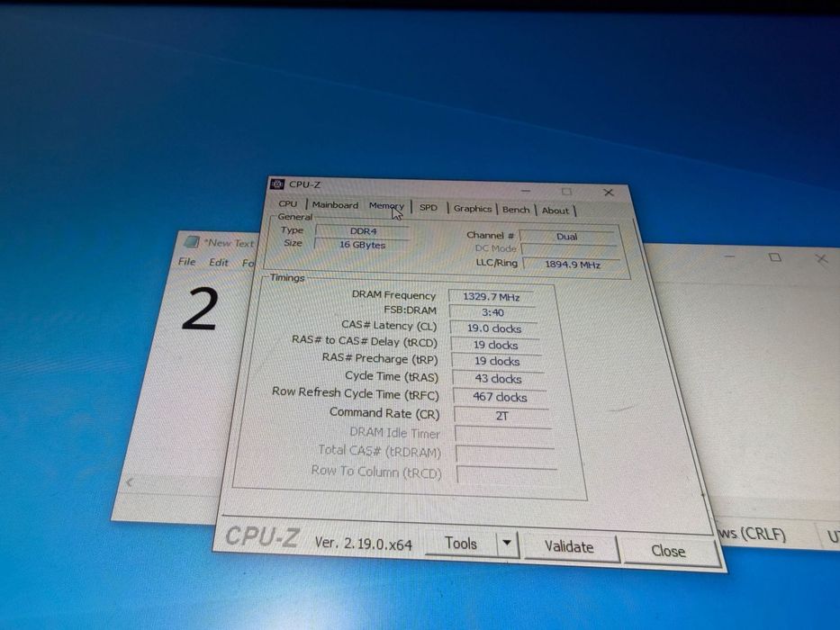Close the CPU-Z window with X
This screenshot has width=840, height=630.
tap(609, 193)
